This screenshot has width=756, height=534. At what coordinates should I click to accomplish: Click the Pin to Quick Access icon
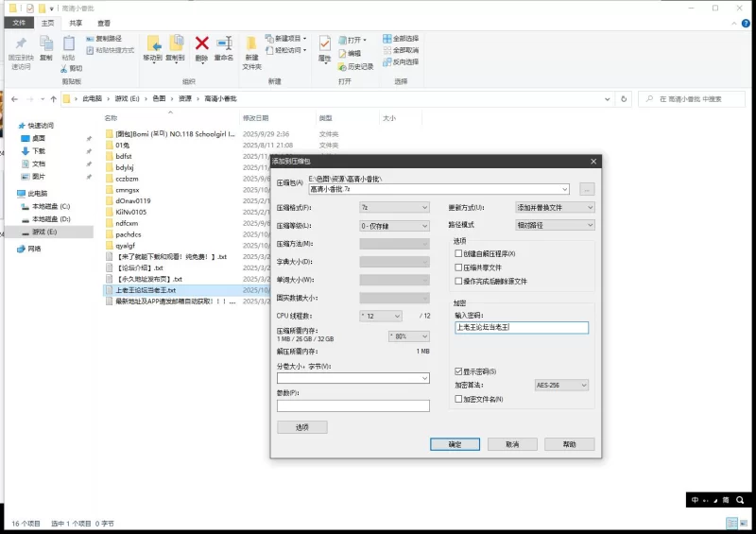click(21, 43)
